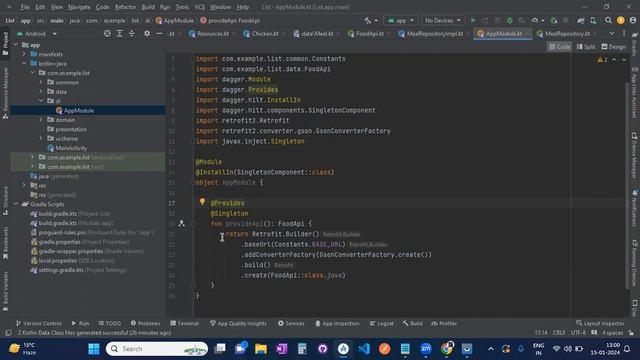Screen dimensions: 640x360
Task: Open the Layout Inspector tool window
Action: 600,323
